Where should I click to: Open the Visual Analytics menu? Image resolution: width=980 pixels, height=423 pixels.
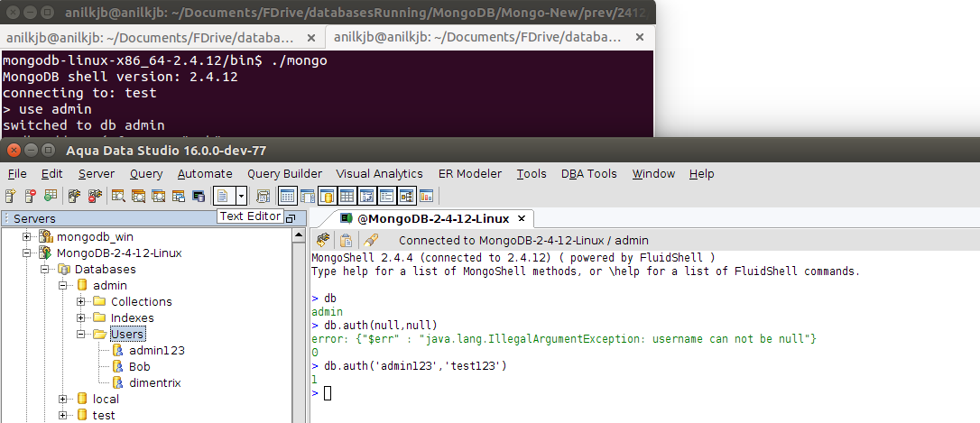tap(379, 174)
